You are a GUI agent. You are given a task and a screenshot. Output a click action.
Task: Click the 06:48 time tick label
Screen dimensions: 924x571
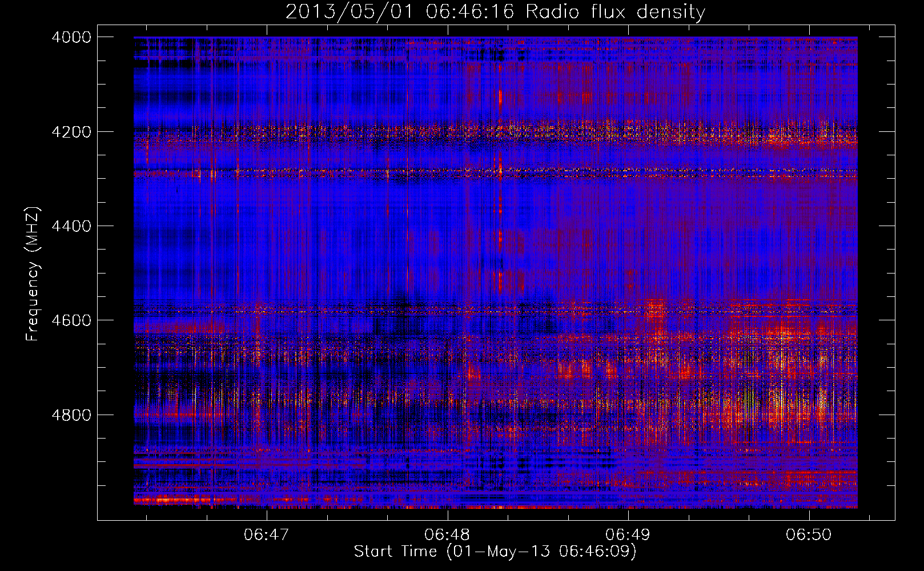point(447,535)
